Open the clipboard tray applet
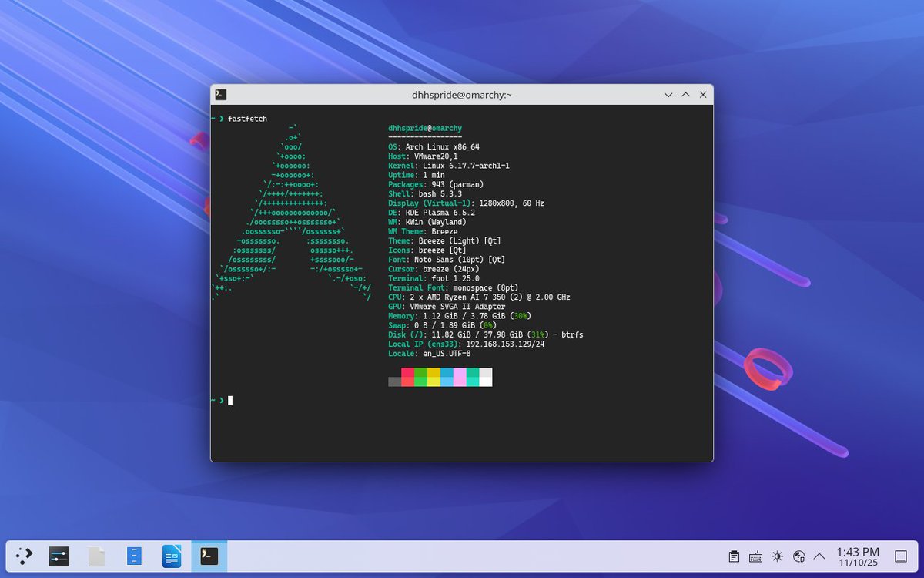The image size is (924, 578). 734,556
